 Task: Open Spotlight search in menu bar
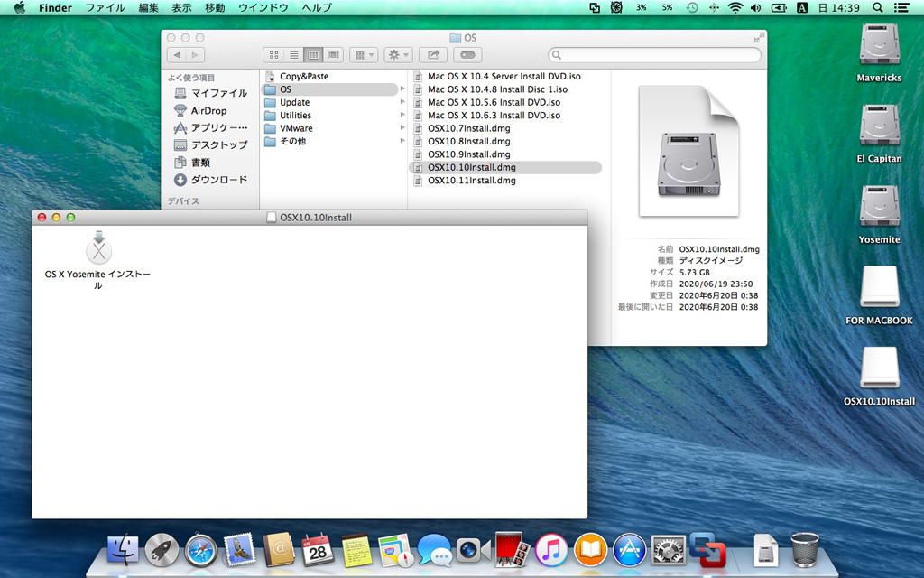(877, 7)
